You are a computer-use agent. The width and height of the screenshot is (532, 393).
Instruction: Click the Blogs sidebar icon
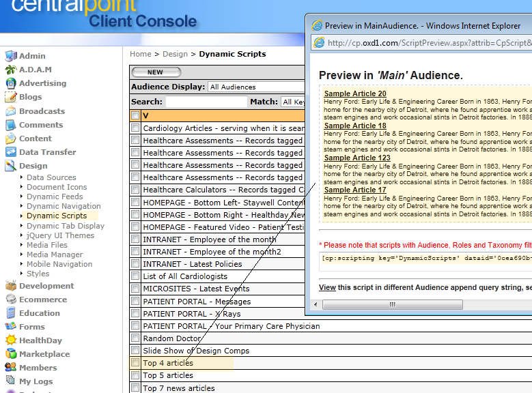pyautogui.click(x=10, y=97)
